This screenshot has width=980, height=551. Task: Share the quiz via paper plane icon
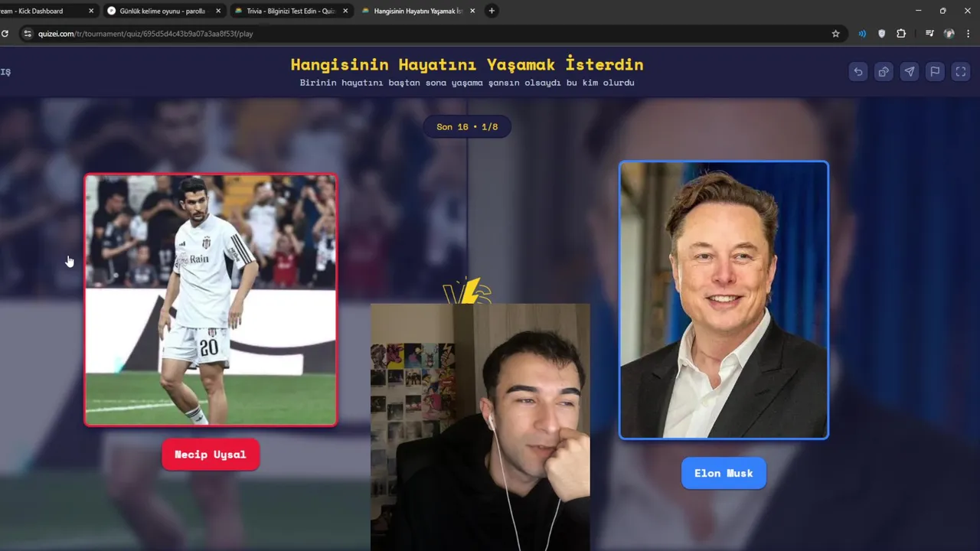[909, 71]
